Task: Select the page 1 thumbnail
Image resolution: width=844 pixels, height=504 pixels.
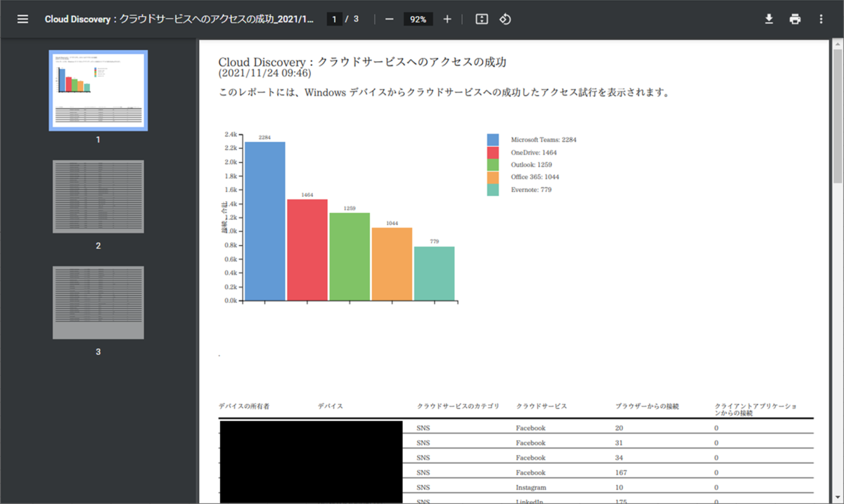Action: pyautogui.click(x=98, y=89)
